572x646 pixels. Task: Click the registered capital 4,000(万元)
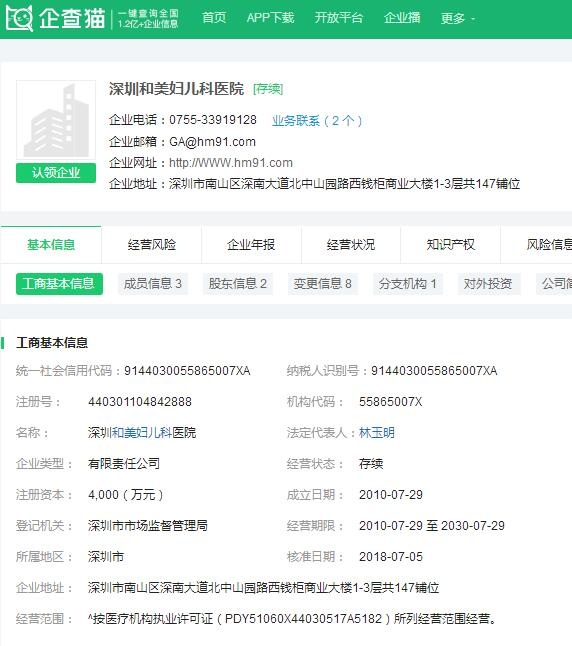[126, 494]
